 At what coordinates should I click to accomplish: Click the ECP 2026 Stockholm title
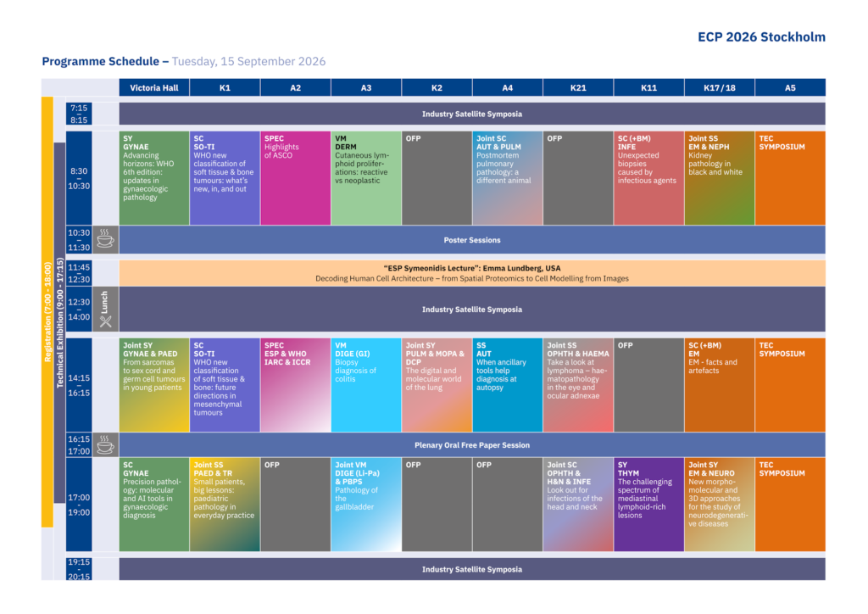[760, 37]
